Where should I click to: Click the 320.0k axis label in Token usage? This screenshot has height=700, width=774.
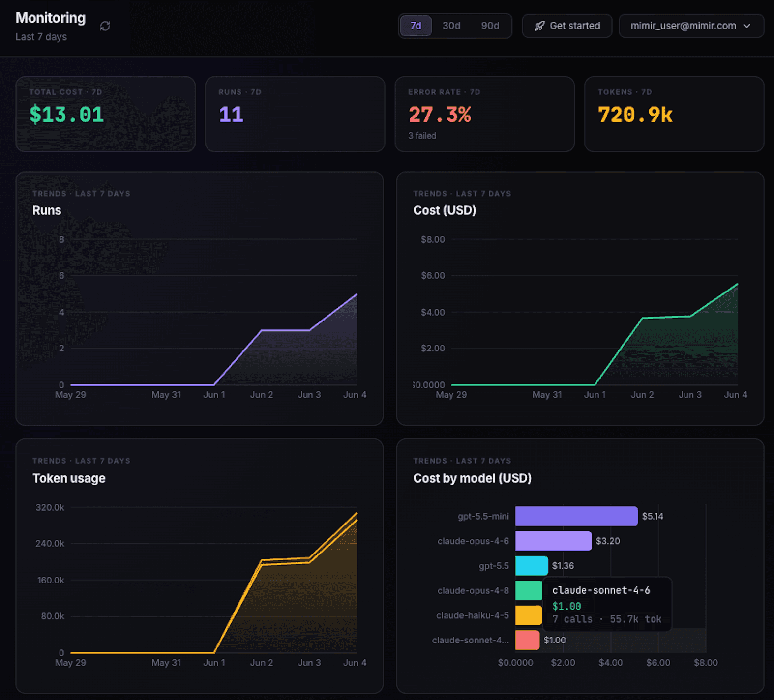(x=50, y=507)
